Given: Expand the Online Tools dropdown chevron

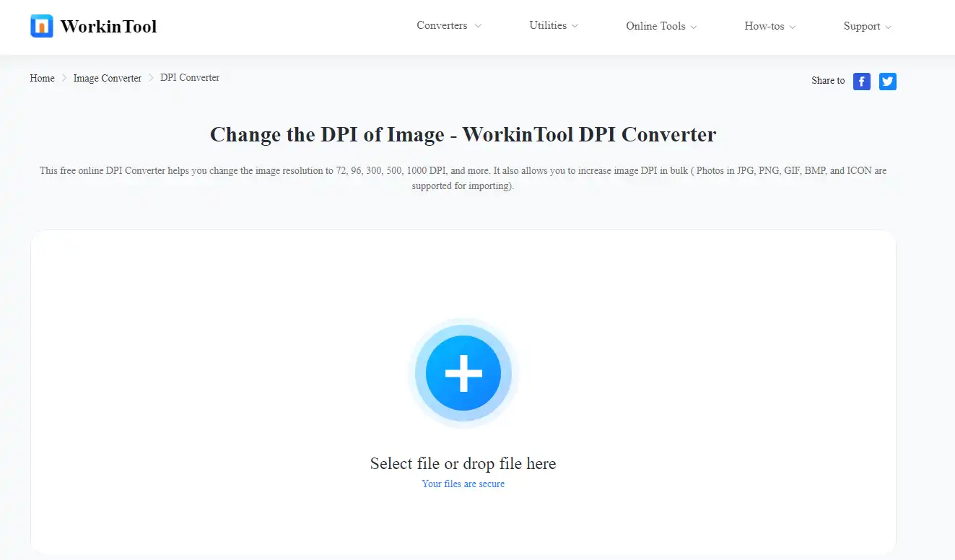Looking at the screenshot, I should click(x=693, y=27).
